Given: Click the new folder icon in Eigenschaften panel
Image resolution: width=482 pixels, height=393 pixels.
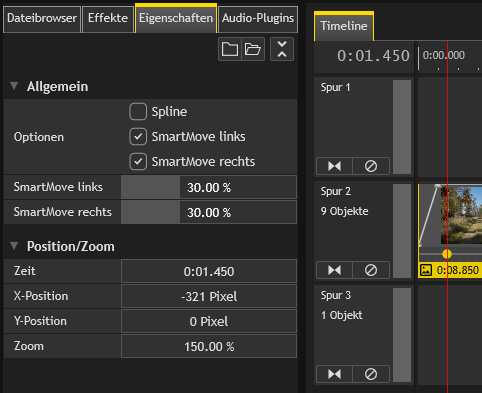Looking at the screenshot, I should pyautogui.click(x=230, y=49).
